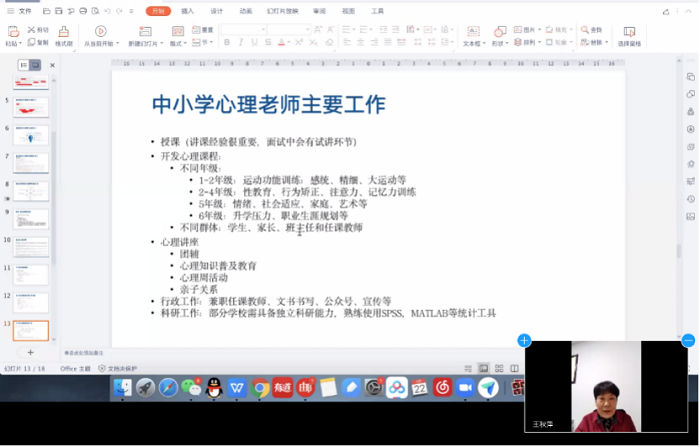Image resolution: width=700 pixels, height=447 pixels.
Task: Switch to the Insert (插入) tab
Action: [187, 11]
